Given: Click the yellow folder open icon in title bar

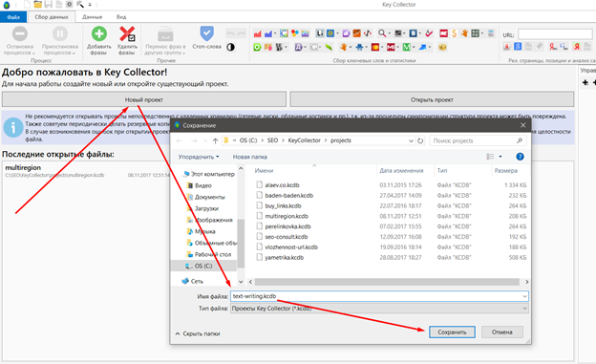Looking at the screenshot, I should (37, 4).
